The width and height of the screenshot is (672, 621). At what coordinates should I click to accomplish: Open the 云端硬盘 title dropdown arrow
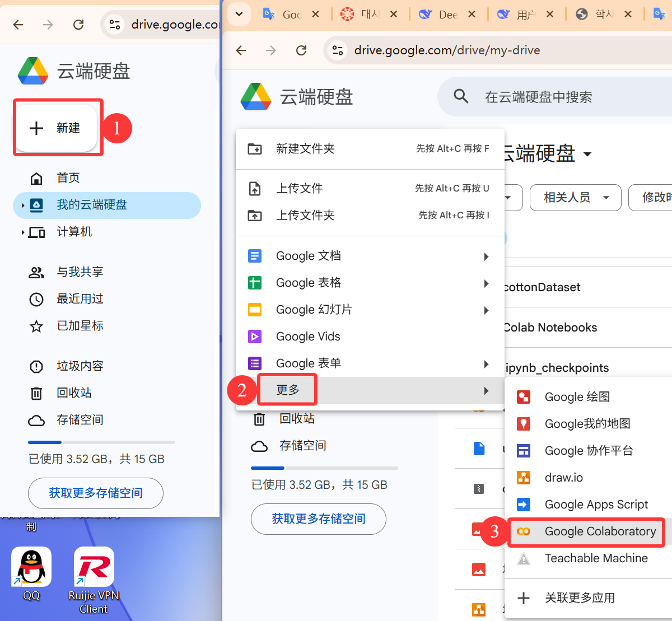[587, 154]
